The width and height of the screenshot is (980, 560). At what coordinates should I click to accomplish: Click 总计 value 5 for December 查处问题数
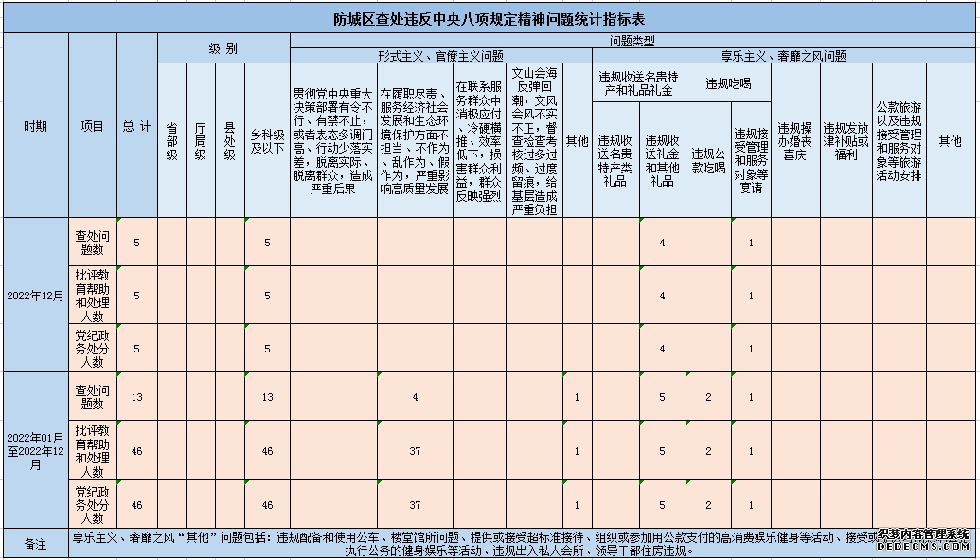(x=137, y=242)
